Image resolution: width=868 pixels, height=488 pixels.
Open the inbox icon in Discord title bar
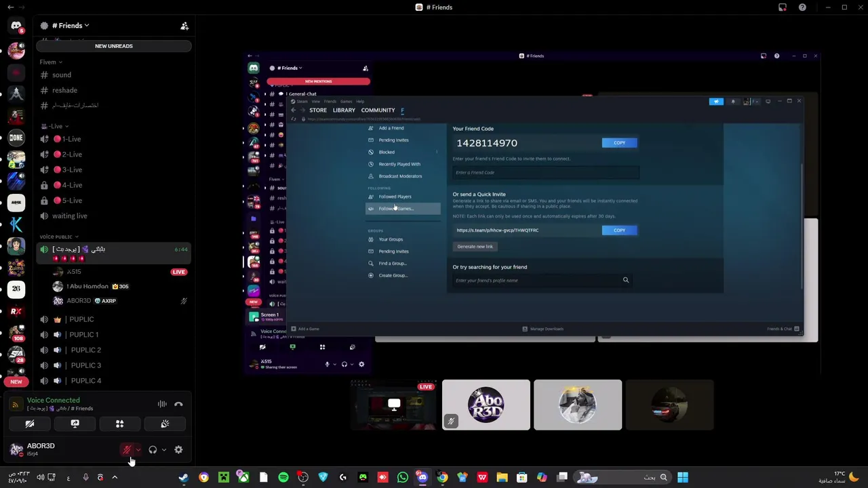[x=783, y=7]
